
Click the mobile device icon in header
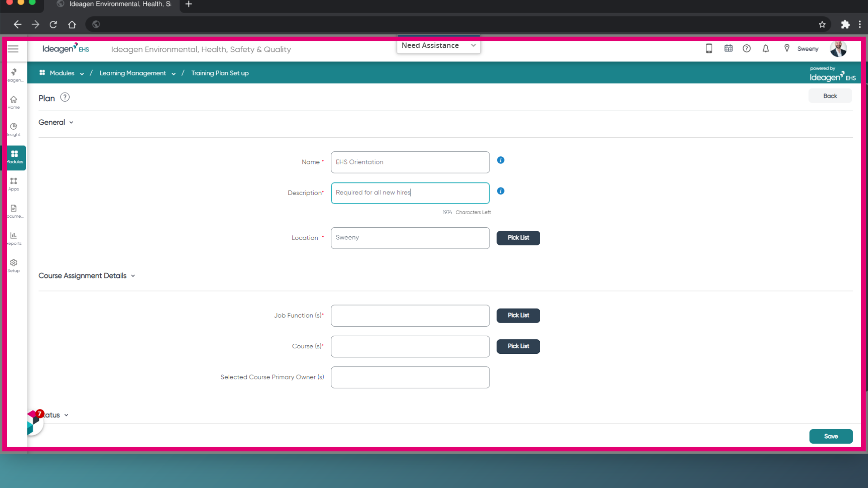709,48
